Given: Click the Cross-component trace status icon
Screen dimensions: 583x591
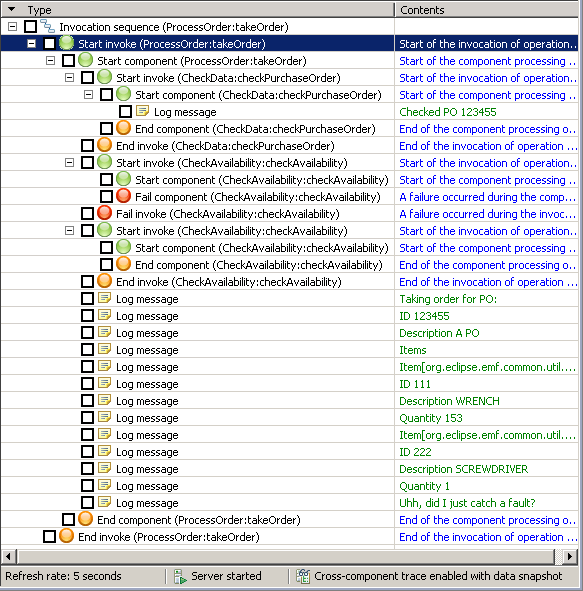Looking at the screenshot, I should (x=303, y=576).
